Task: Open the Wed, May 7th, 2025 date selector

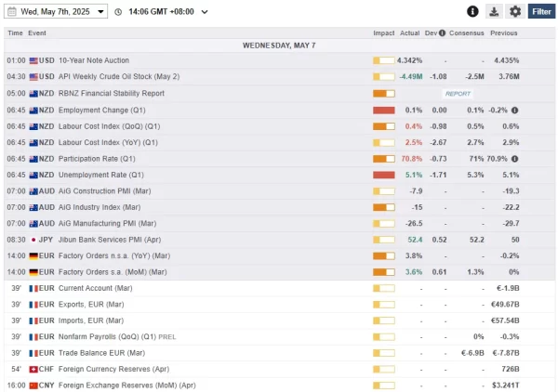Action: click(56, 11)
